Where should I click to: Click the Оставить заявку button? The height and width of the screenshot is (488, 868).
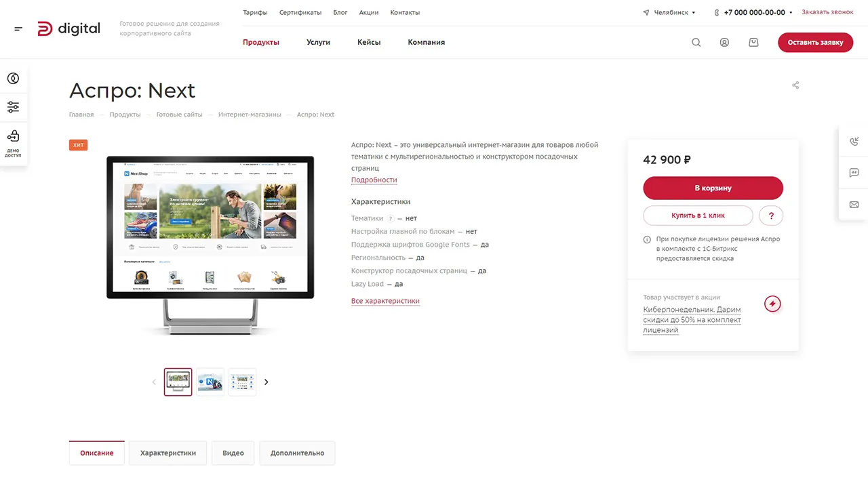815,42
